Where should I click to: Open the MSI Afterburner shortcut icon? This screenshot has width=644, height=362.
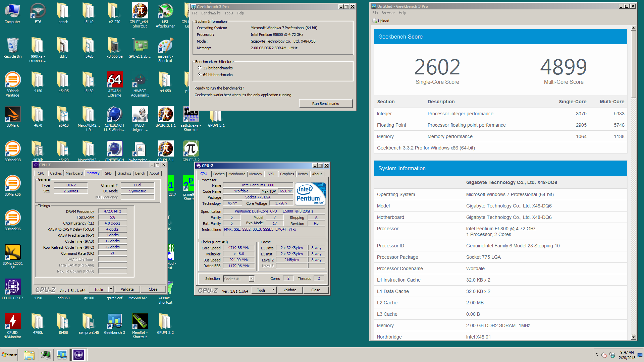[x=165, y=15]
